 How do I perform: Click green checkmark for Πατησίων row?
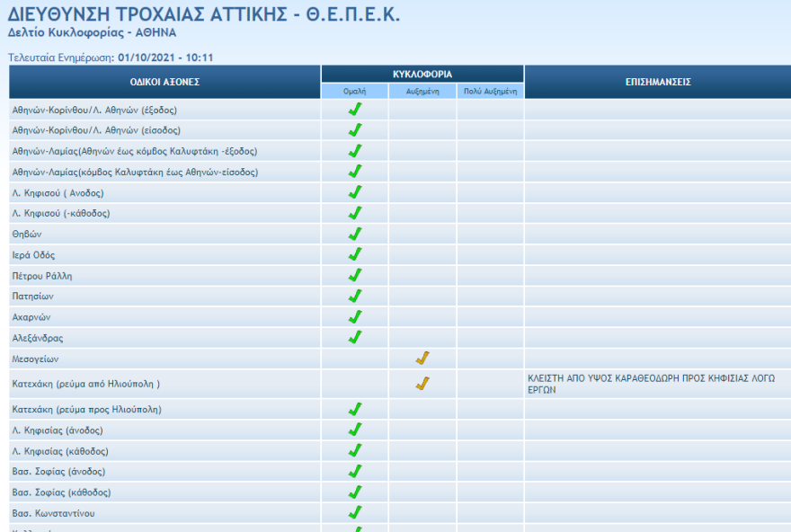355,296
